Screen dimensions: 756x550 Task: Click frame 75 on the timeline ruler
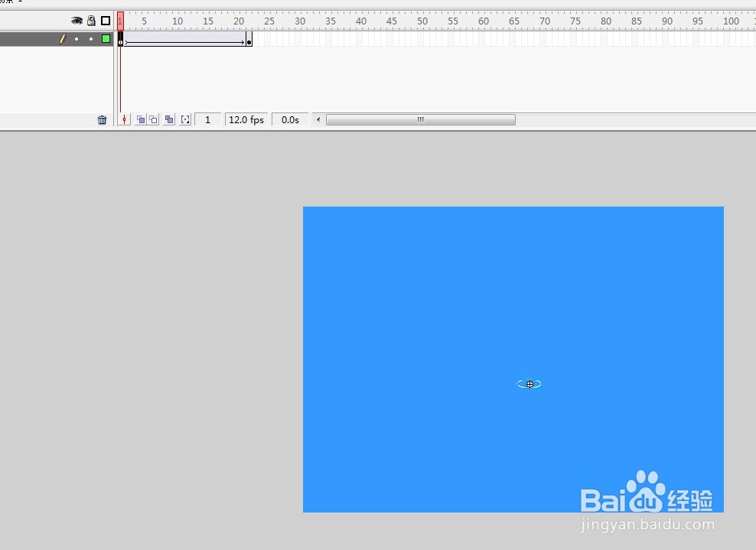575,21
